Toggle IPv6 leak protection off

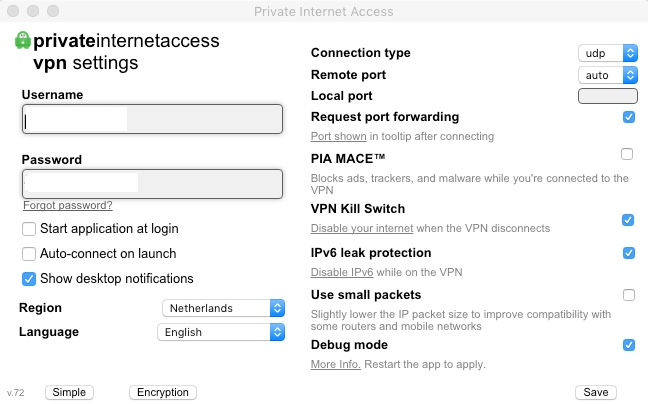click(629, 253)
